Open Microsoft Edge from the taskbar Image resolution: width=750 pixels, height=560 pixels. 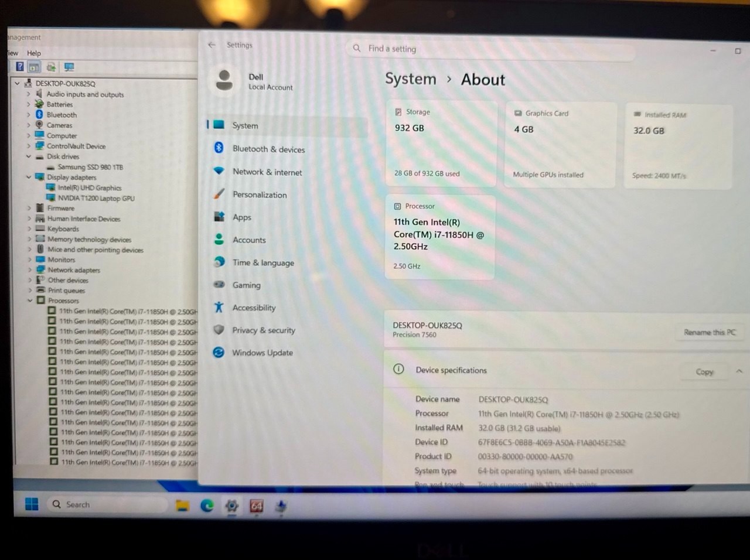(x=207, y=506)
